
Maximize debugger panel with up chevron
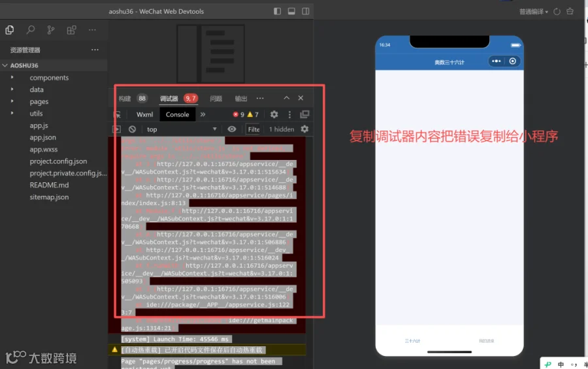coord(287,98)
